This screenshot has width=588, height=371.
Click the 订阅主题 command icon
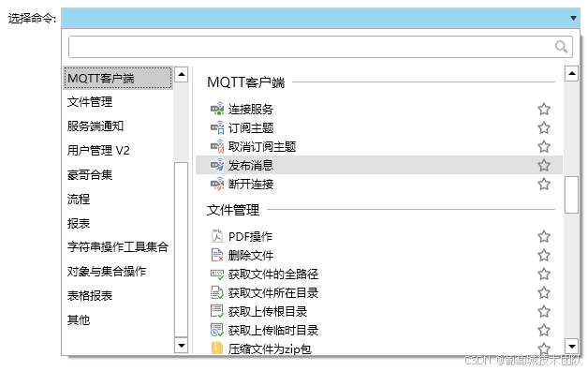(x=217, y=128)
